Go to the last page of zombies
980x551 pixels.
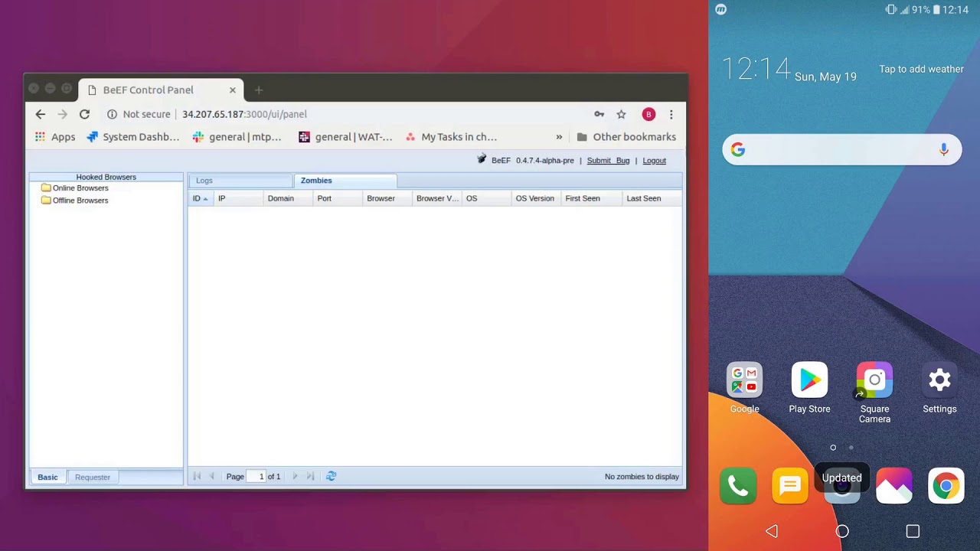point(310,477)
